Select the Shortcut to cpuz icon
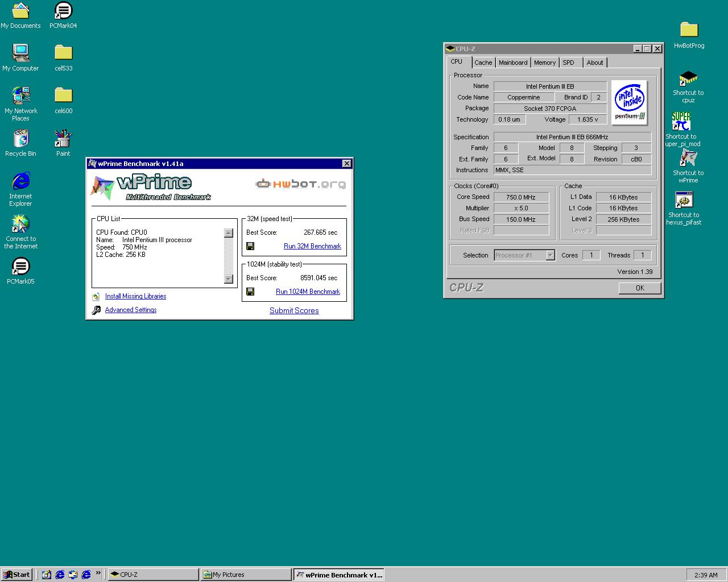Image resolution: width=728 pixels, height=582 pixels. pos(688,86)
